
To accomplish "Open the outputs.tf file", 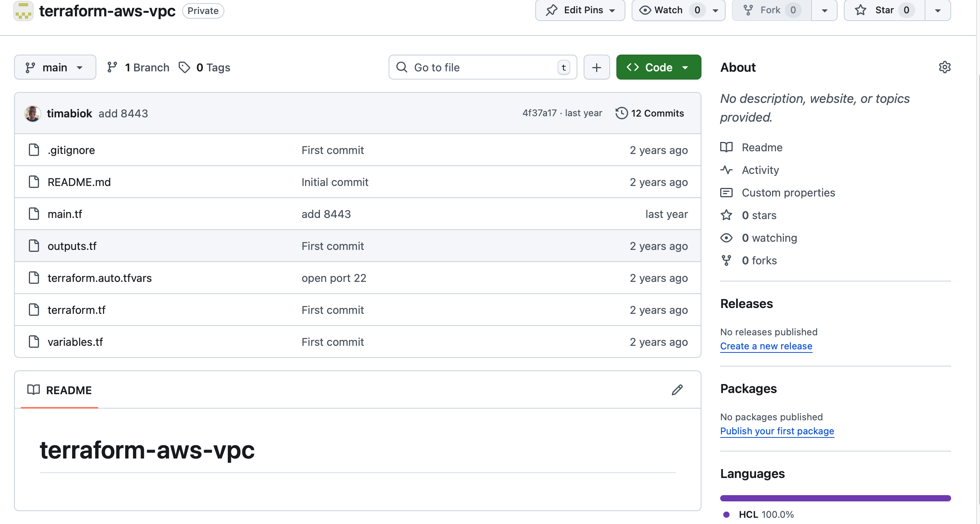I will pos(72,246).
